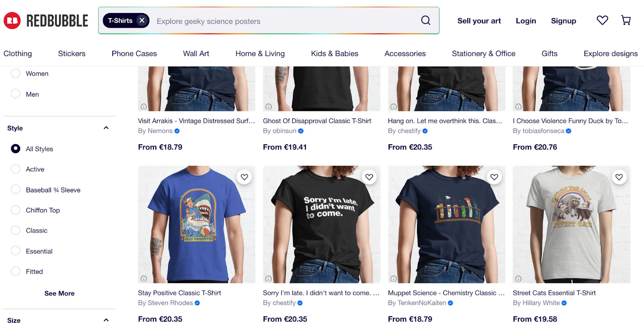This screenshot has height=330, width=644.
Task: Select the Women filter radio button
Action: [x=15, y=73]
